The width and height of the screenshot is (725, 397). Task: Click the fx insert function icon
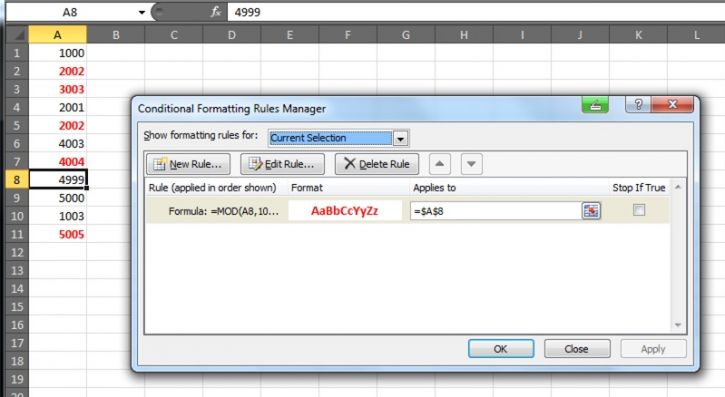215,12
